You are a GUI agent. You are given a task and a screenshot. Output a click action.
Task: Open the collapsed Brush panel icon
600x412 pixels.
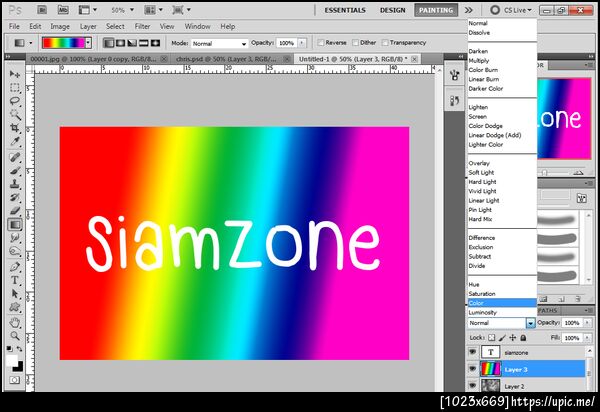tap(455, 75)
